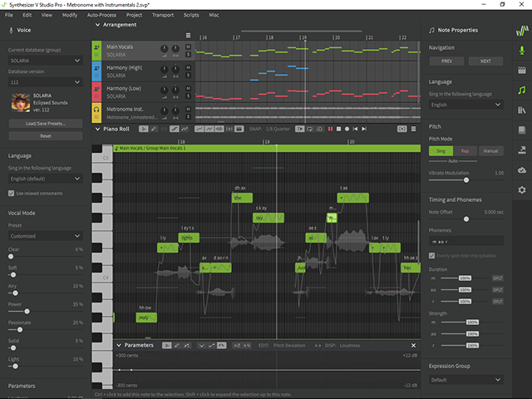
Task: Select Rap pitch mode
Action: 465,151
